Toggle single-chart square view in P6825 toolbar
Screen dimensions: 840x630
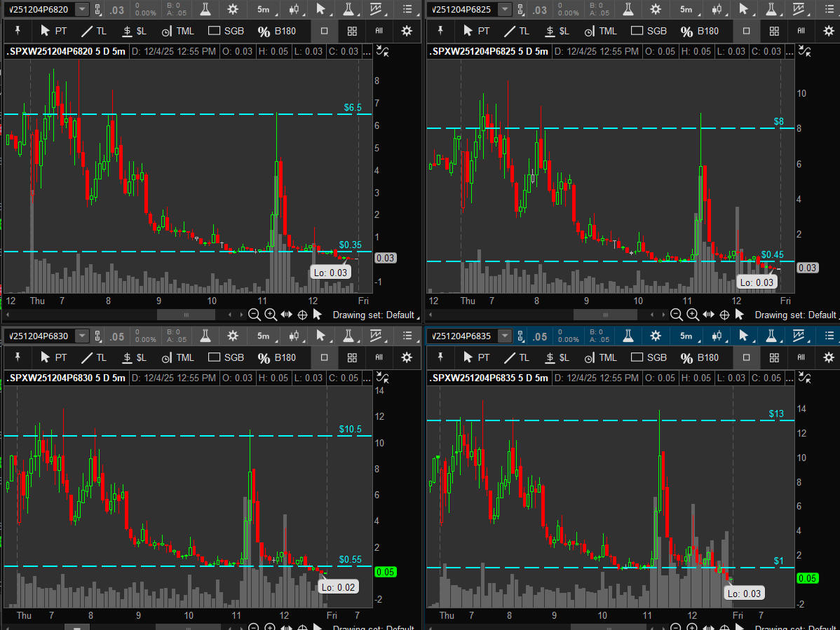[746, 31]
